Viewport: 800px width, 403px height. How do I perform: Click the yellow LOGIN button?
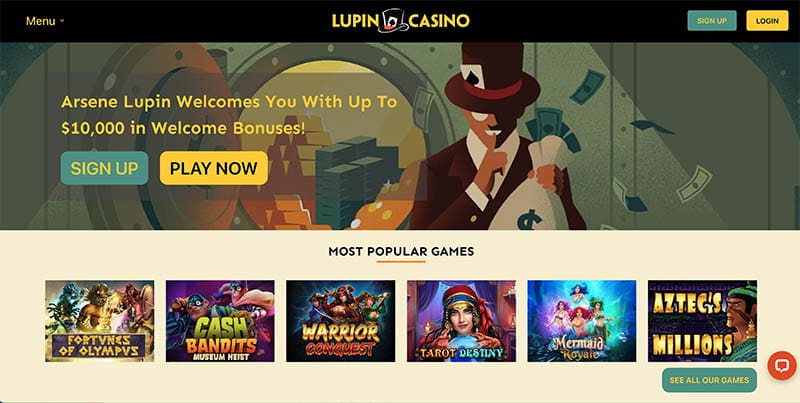tap(767, 21)
